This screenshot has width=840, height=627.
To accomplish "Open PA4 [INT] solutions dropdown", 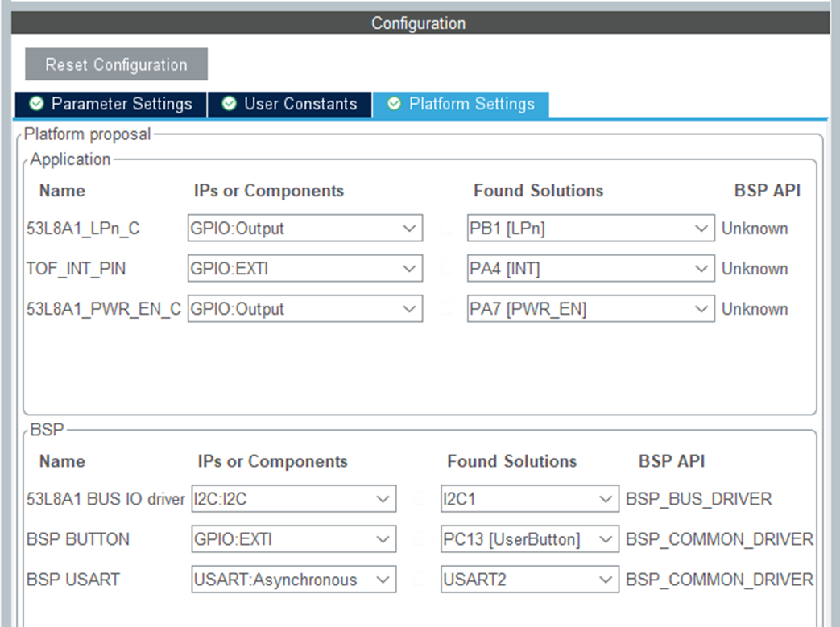I will [x=590, y=268].
